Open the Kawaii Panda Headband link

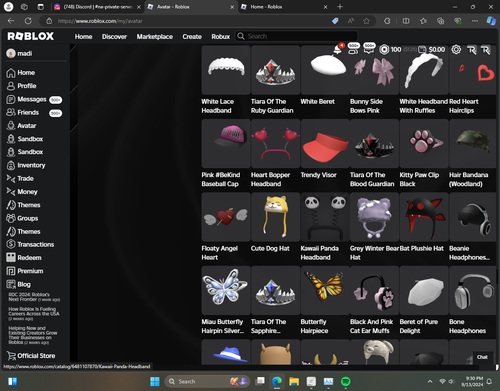(x=319, y=253)
